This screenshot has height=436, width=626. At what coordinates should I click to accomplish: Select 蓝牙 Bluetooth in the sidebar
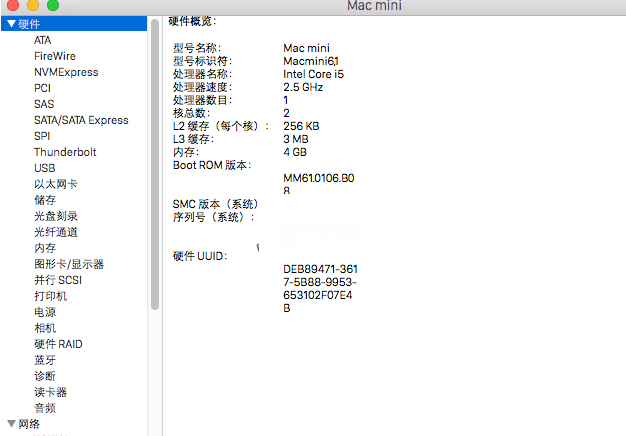[45, 360]
